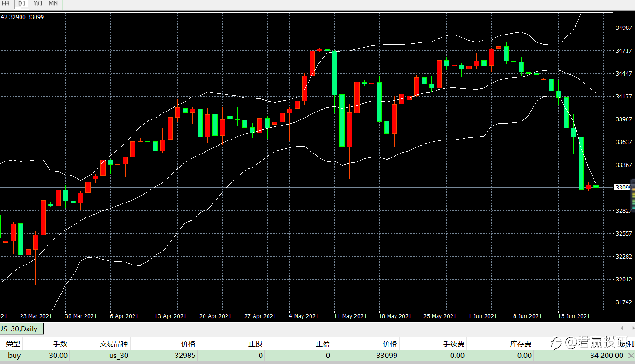Click the us_30 symbol cell

pos(118,356)
